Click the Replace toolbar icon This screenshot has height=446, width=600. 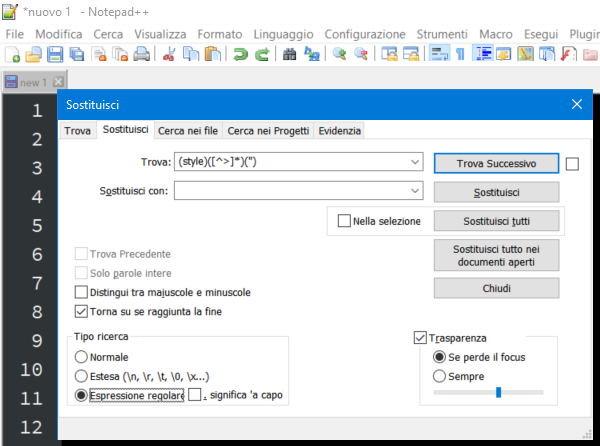pos(311,54)
